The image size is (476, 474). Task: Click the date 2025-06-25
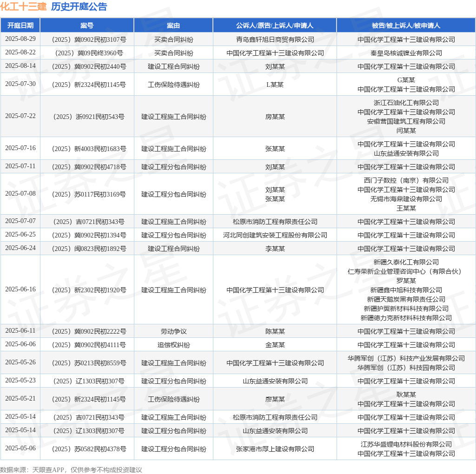[20, 235]
